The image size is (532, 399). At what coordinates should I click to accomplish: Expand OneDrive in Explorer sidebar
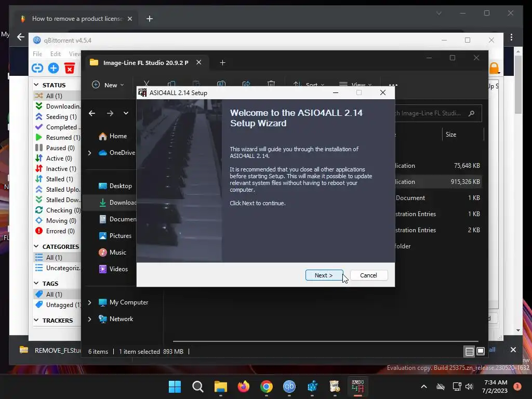click(x=89, y=153)
